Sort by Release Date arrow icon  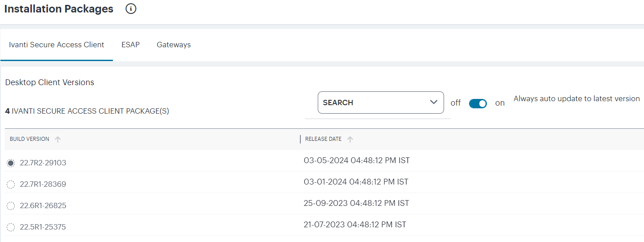350,139
